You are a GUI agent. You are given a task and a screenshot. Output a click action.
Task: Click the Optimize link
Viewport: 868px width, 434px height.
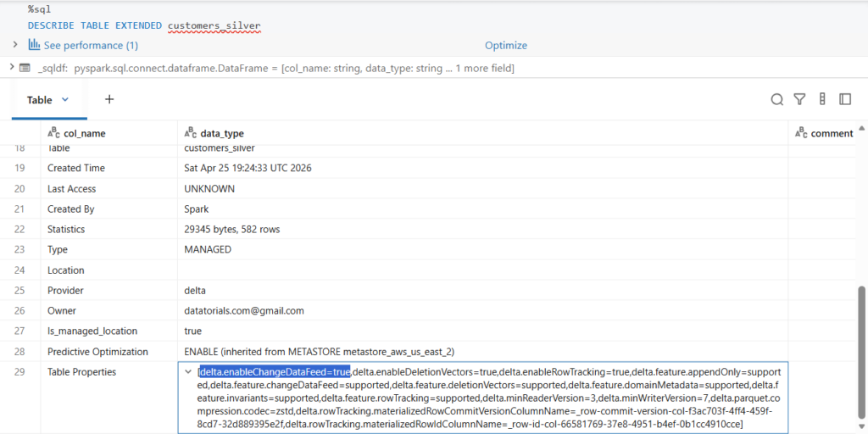[x=505, y=46]
